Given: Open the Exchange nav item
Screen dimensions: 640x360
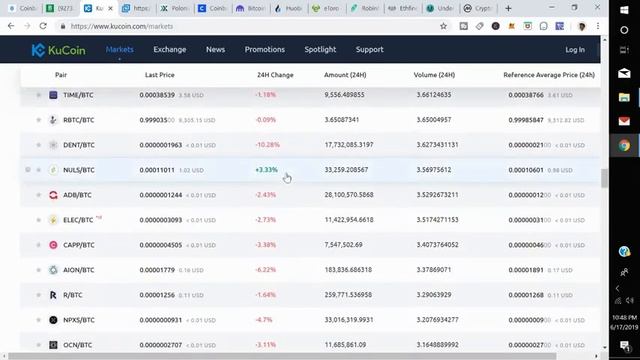Looking at the screenshot, I should coord(170,49).
